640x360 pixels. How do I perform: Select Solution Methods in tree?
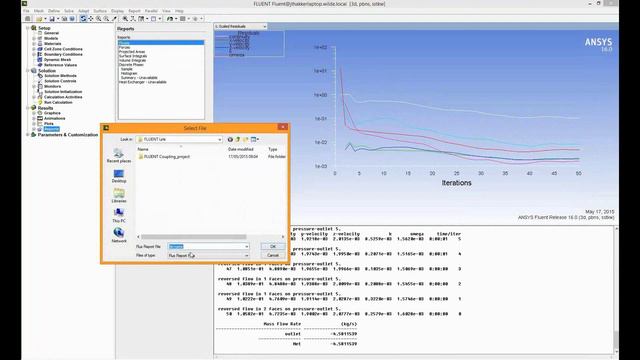coord(60,76)
